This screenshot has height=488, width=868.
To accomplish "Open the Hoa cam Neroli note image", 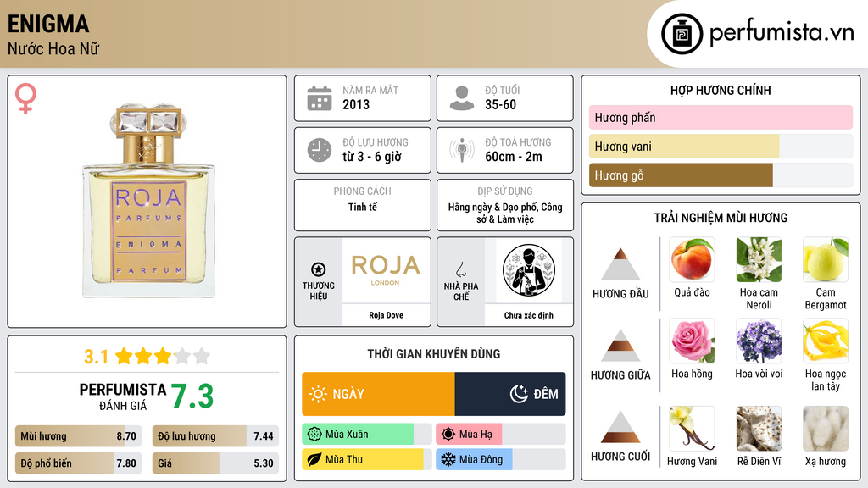I will [x=759, y=260].
